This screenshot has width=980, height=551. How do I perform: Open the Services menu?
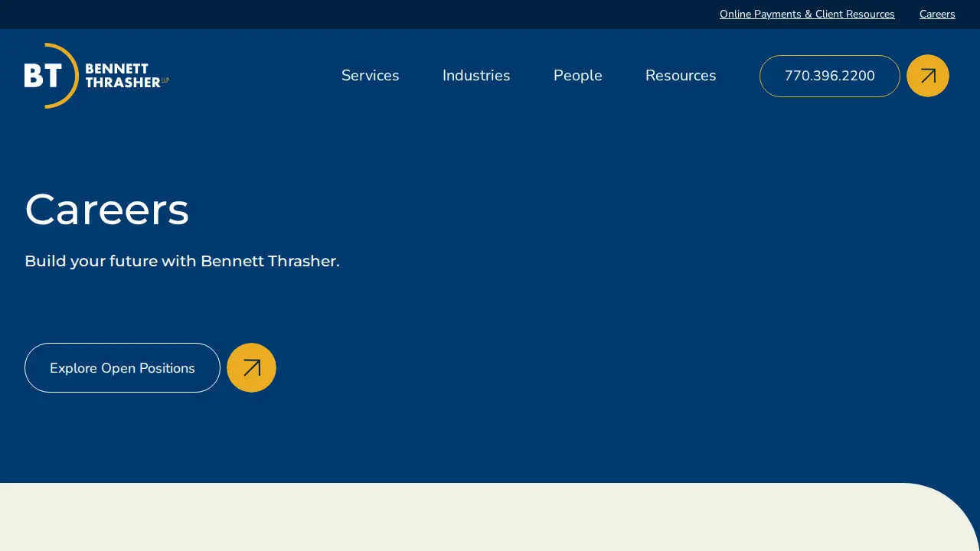(x=371, y=76)
